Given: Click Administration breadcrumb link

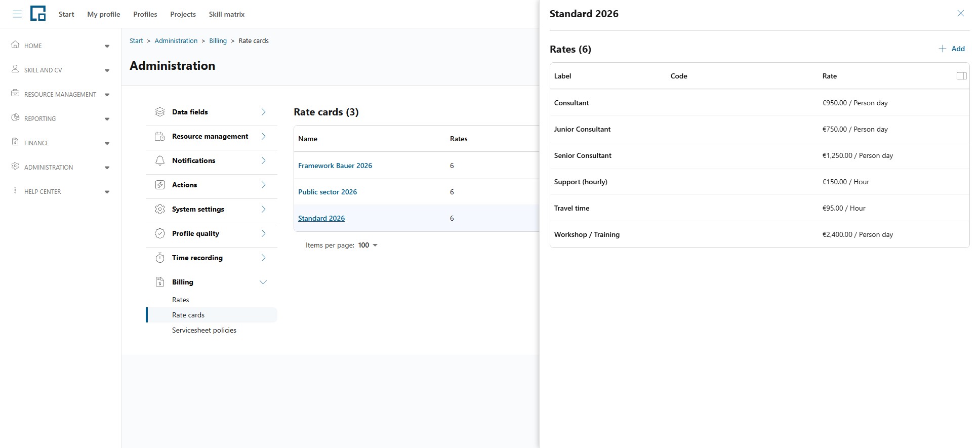Looking at the screenshot, I should [176, 40].
